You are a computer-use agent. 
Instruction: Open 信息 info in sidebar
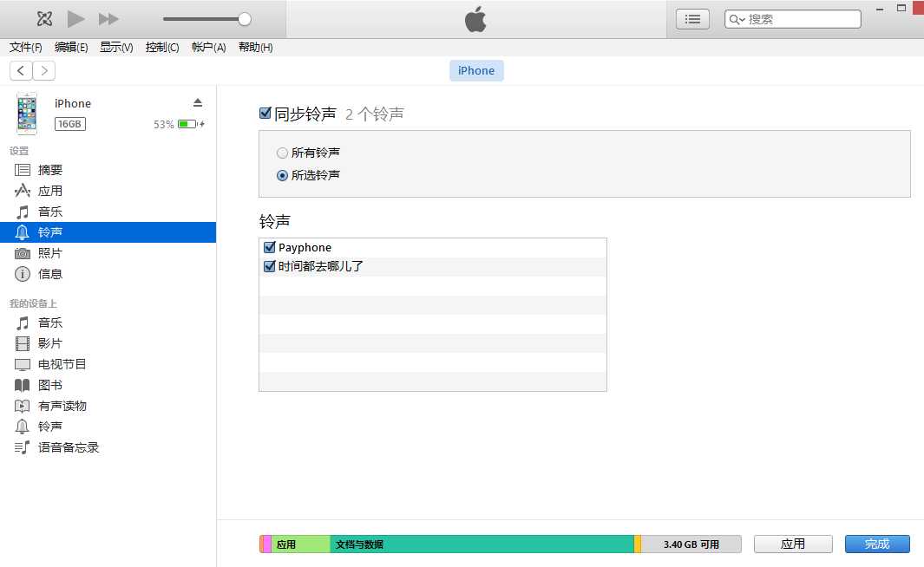[x=108, y=274]
